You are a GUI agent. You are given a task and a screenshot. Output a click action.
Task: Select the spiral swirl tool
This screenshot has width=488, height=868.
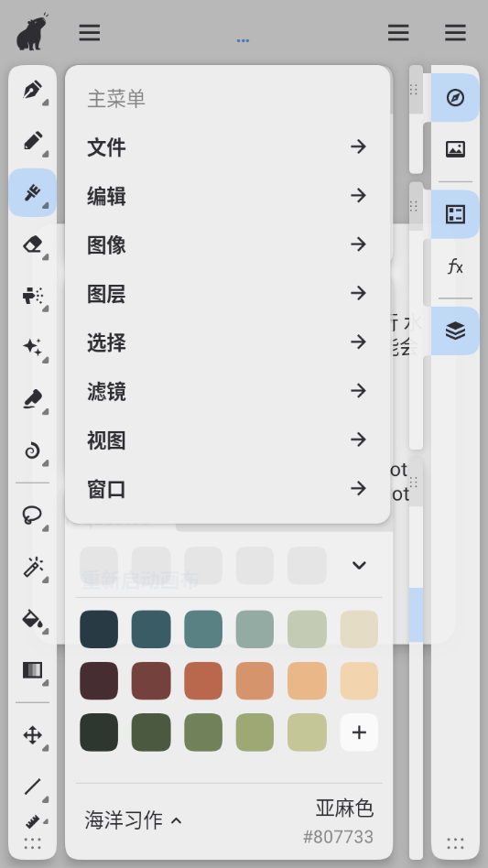tap(33, 450)
